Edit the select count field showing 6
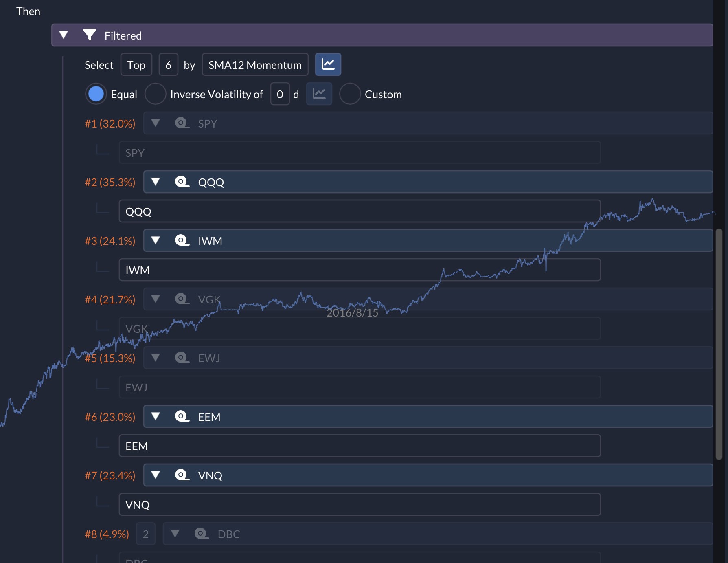The image size is (728, 563). pyautogui.click(x=169, y=64)
